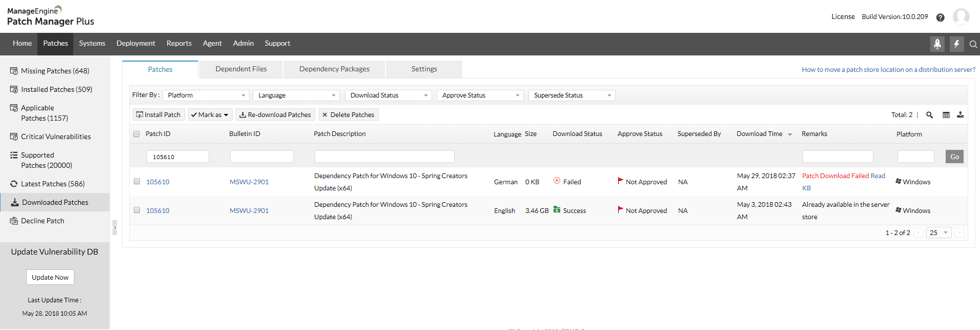Click Windows platform icon in English row
The image size is (980, 330).
point(899,210)
